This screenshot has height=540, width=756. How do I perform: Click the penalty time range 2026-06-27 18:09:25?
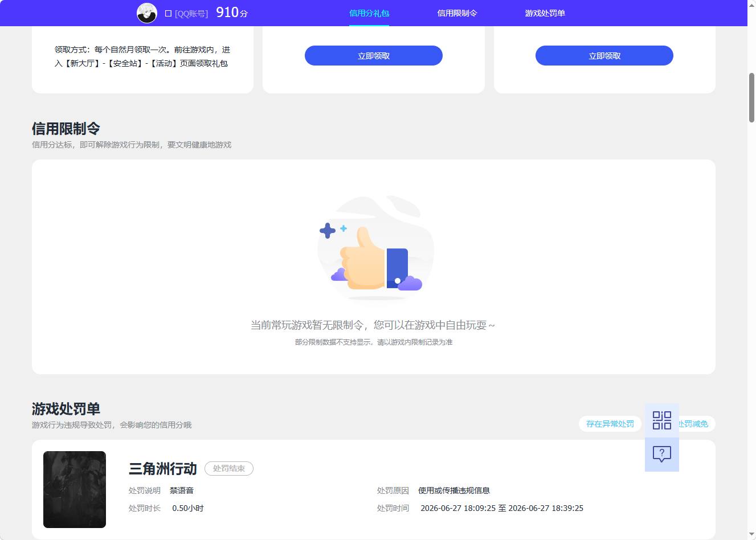point(502,508)
